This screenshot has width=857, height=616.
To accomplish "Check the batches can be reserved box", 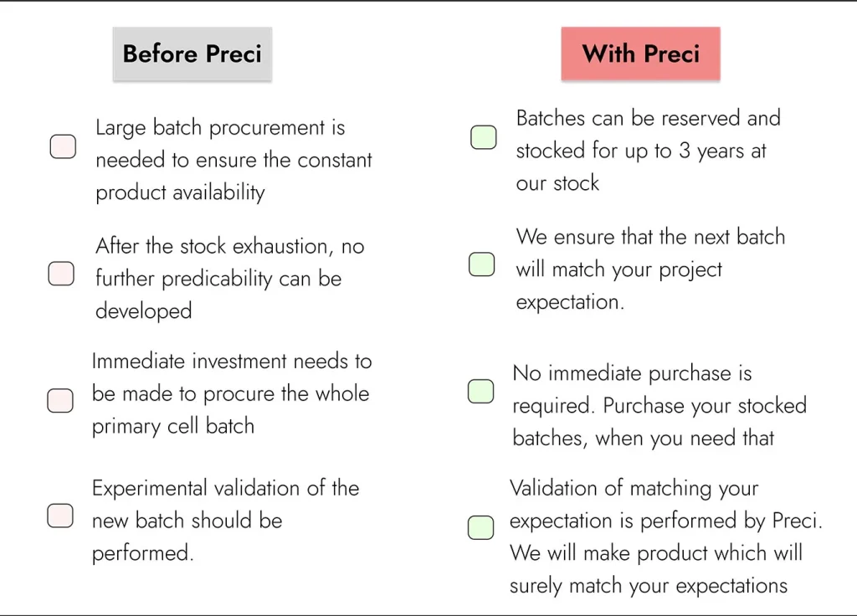I will click(x=483, y=137).
